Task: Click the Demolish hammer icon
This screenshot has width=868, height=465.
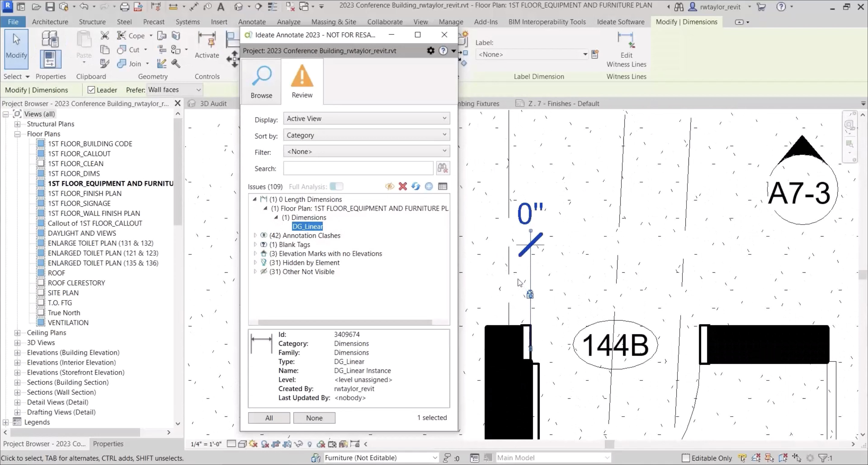Action: (175, 63)
